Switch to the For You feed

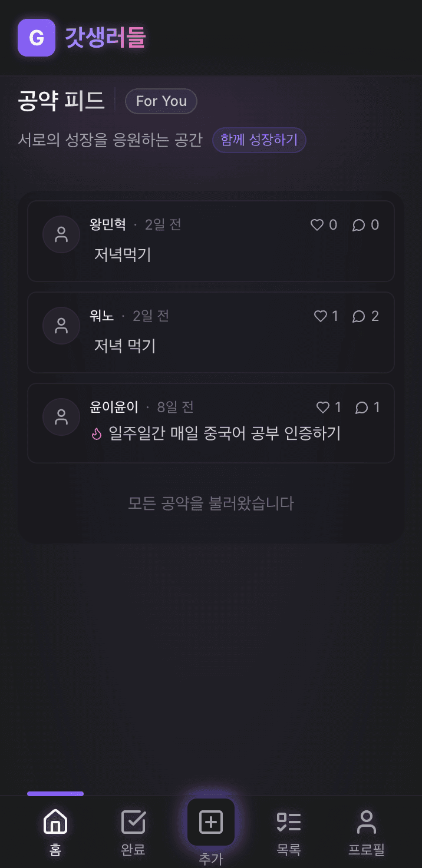[161, 101]
